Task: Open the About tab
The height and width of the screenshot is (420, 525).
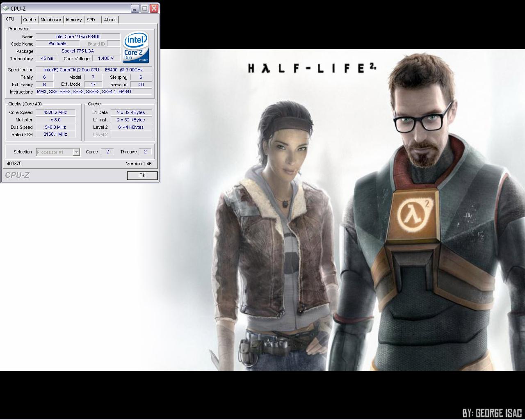Action: click(x=110, y=20)
